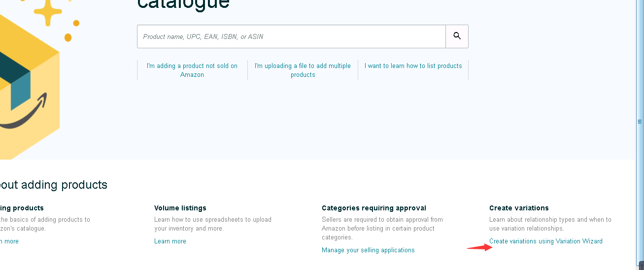Focus the product name, UPC, EAN search field
The width and height of the screenshot is (644, 270).
[291, 36]
